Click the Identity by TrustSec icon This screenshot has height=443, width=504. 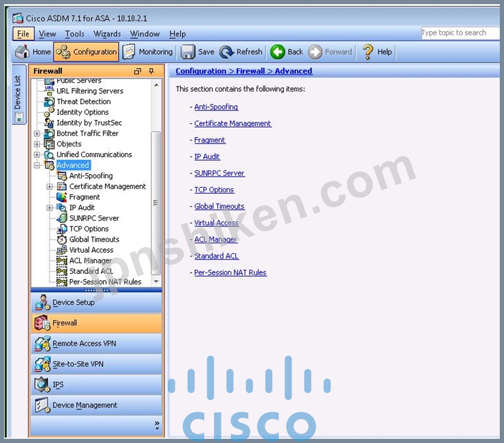[x=49, y=123]
